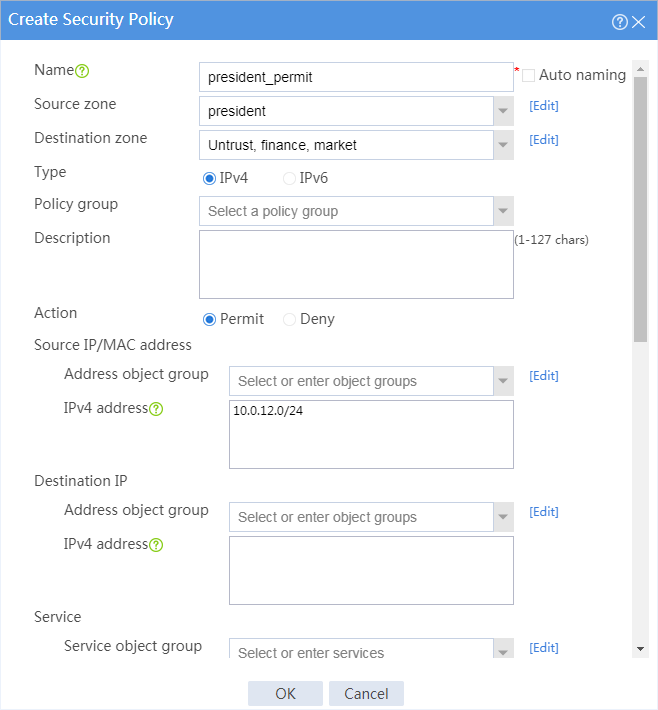Click into the Description text area
The image size is (658, 710).
pos(356,264)
